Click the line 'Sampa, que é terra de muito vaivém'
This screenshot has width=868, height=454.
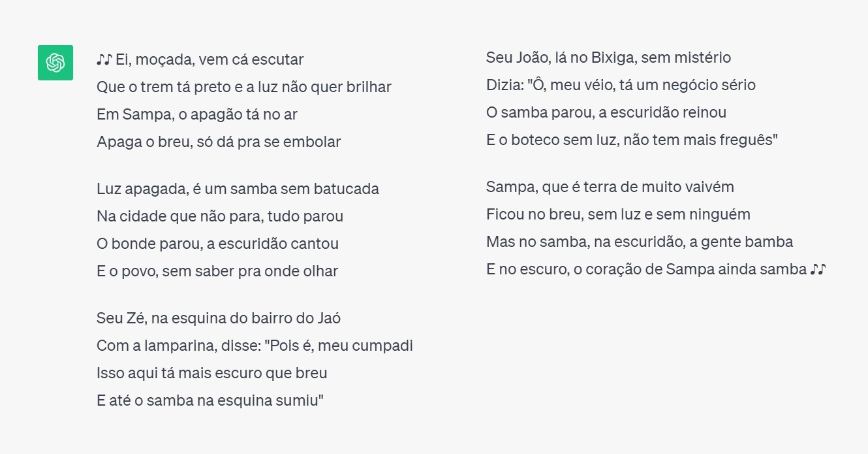[x=610, y=187]
